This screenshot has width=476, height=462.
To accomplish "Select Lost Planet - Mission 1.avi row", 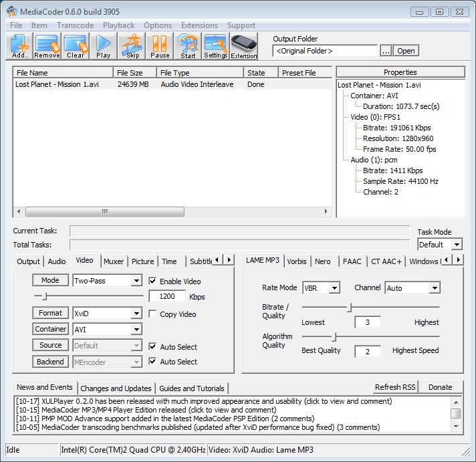I will pos(172,84).
